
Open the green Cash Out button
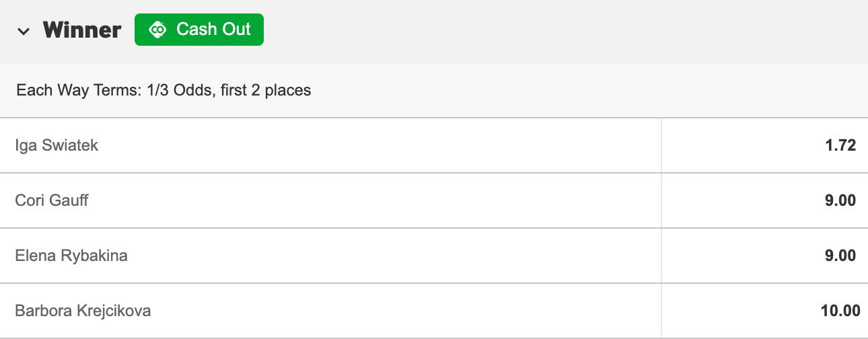coord(199,30)
